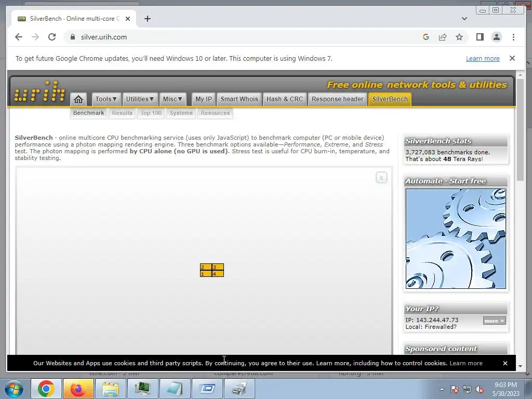Click the forward navigation arrow
The image size is (532, 399).
[35, 37]
